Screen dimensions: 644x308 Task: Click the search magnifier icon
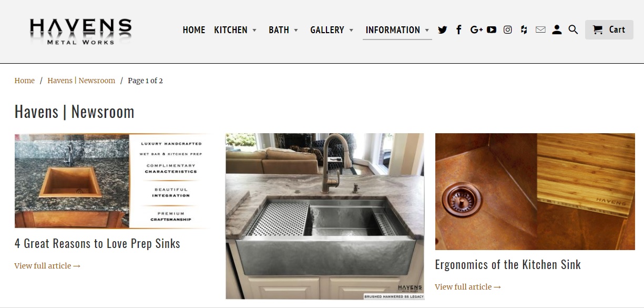574,30
